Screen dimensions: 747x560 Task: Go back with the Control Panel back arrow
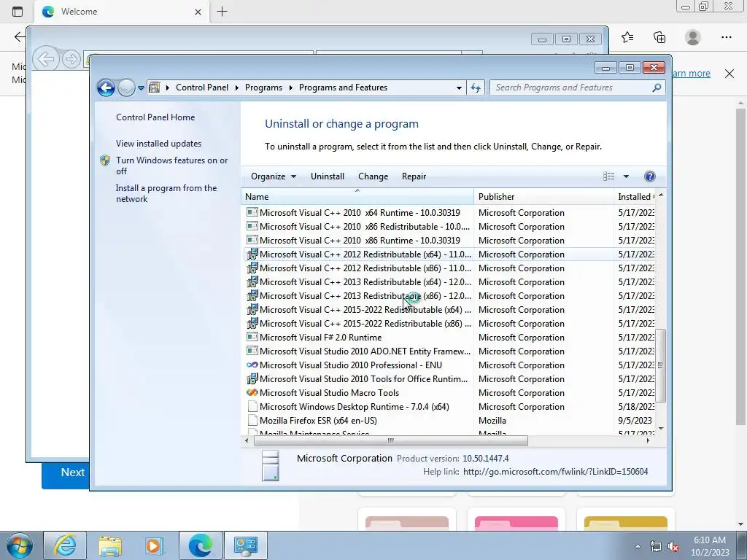tap(106, 87)
